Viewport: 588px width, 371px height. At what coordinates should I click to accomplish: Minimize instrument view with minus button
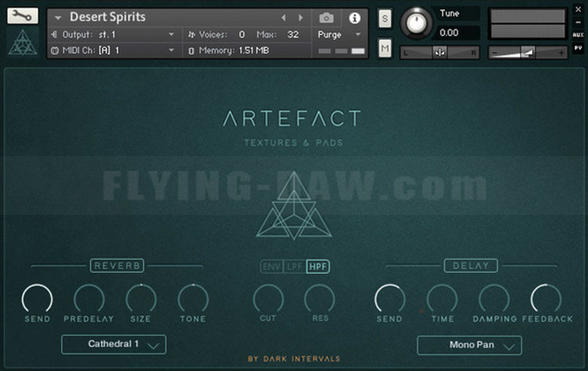pyautogui.click(x=578, y=23)
